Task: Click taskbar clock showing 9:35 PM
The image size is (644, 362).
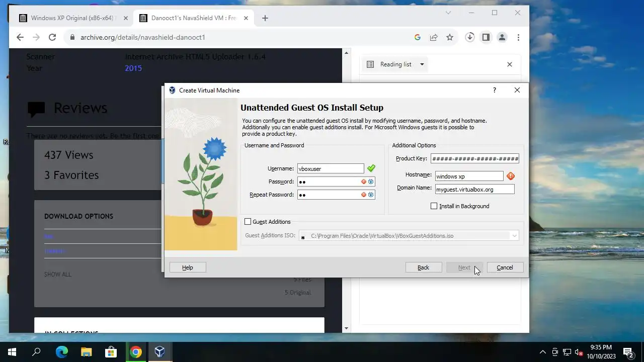Action: 601,352
